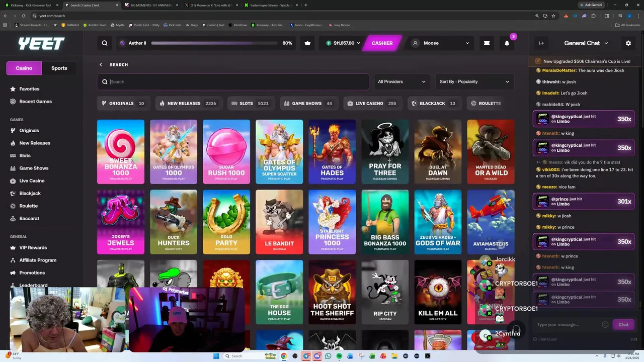
Task: Go back with Search arrow
Action: point(101,64)
